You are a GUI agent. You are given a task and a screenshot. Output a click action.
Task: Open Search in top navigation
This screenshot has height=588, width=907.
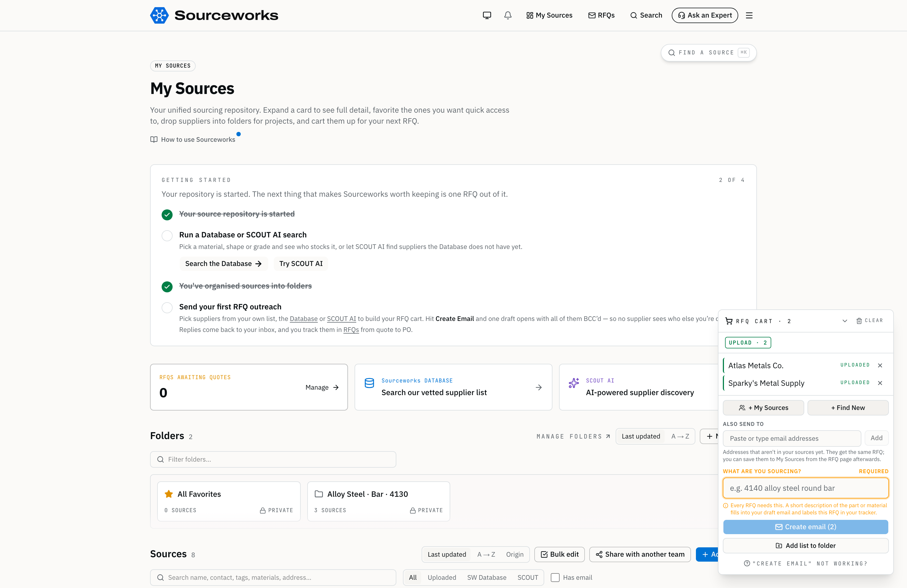(646, 15)
